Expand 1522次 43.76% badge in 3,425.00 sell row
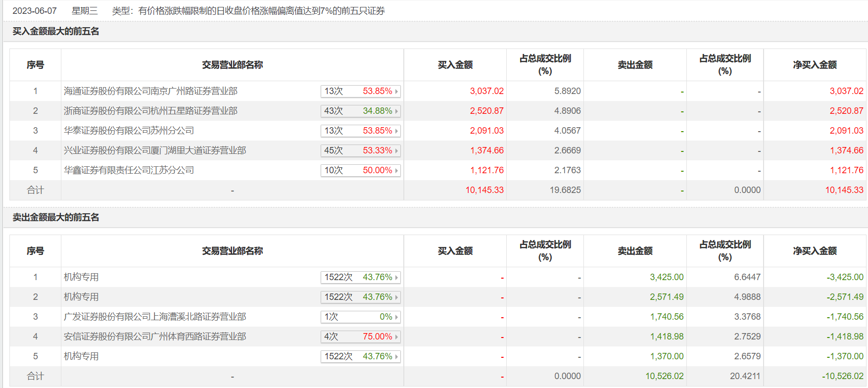The image size is (868, 388). click(361, 277)
